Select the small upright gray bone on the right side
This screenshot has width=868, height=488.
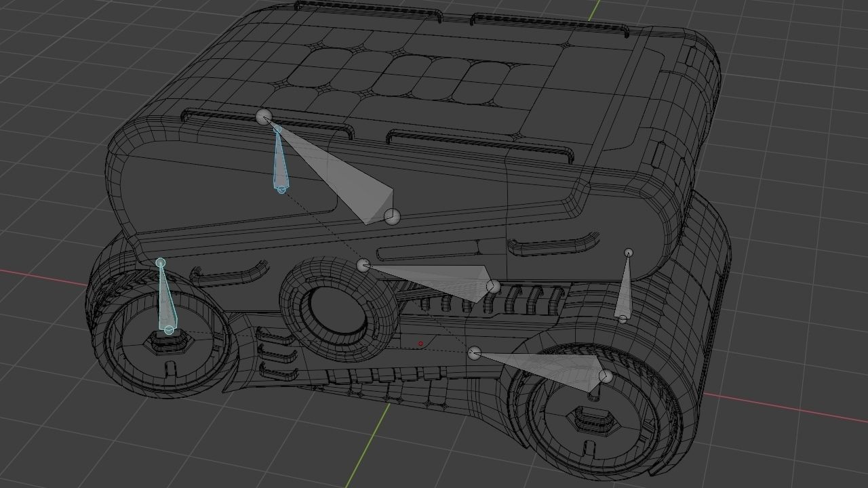tap(625, 287)
